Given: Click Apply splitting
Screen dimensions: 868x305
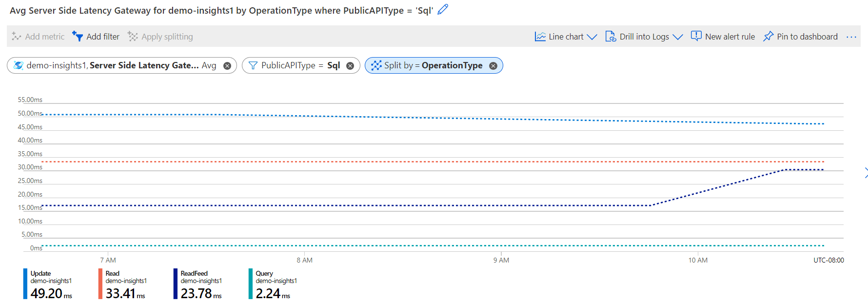Looking at the screenshot, I should click(x=160, y=37).
